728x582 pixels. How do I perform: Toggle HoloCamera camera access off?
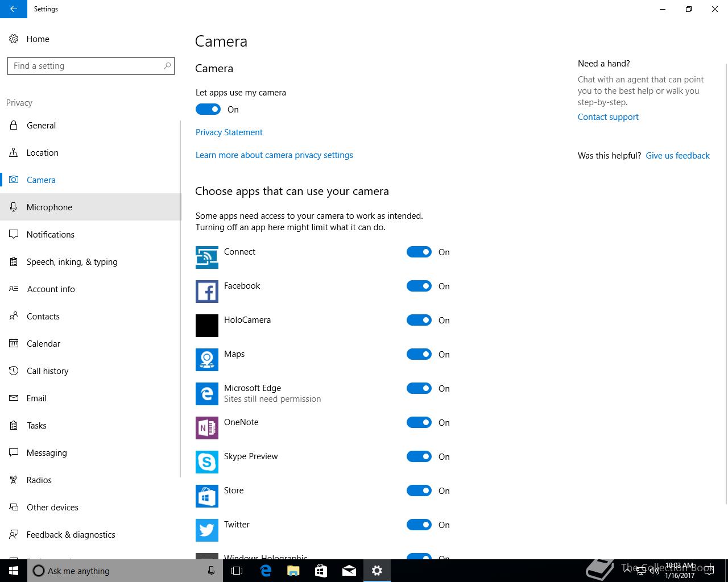pyautogui.click(x=419, y=320)
